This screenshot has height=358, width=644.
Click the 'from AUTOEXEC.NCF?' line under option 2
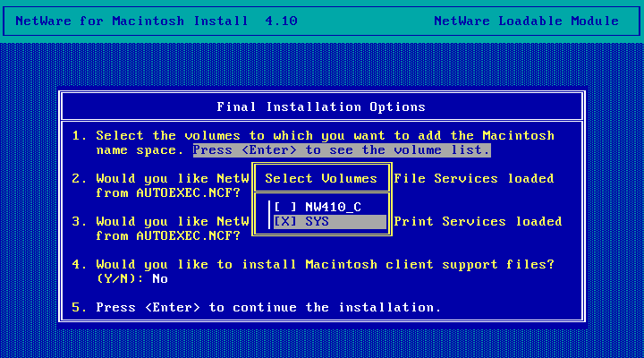click(168, 192)
